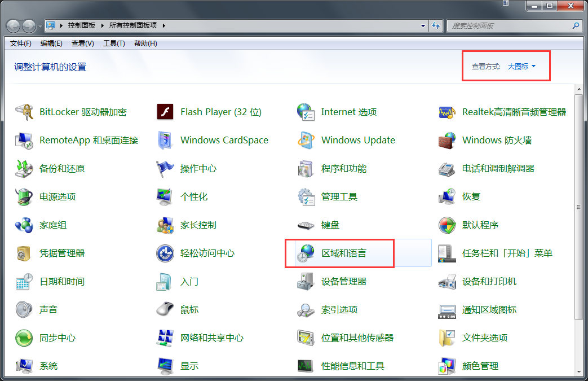This screenshot has height=381, width=588.
Task: Open 文件夹选项 folder icon
Action: (x=447, y=338)
